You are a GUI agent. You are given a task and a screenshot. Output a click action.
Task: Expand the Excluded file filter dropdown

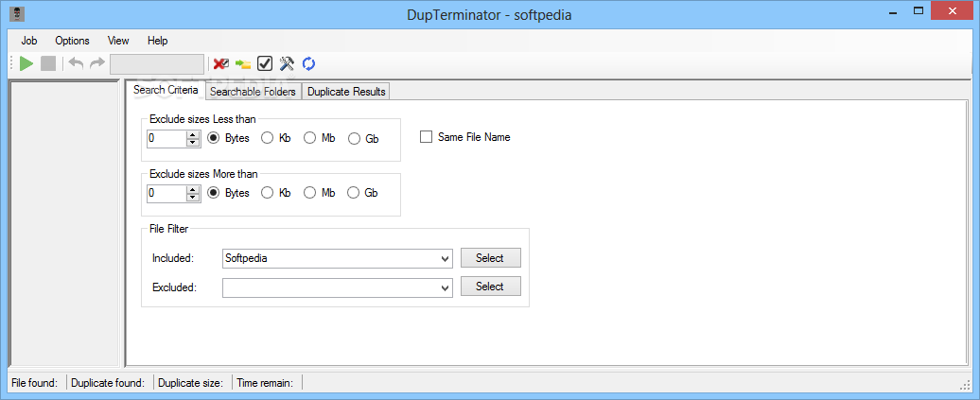click(x=445, y=287)
